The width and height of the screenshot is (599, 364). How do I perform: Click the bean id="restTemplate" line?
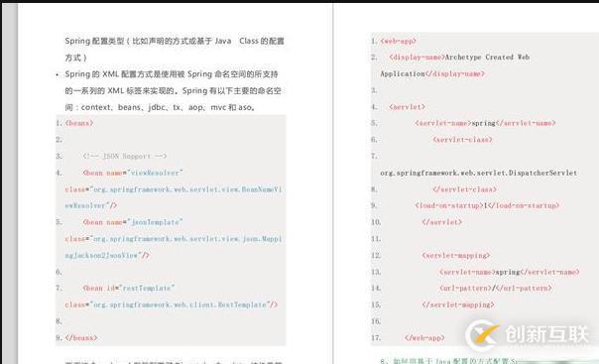[129, 288]
